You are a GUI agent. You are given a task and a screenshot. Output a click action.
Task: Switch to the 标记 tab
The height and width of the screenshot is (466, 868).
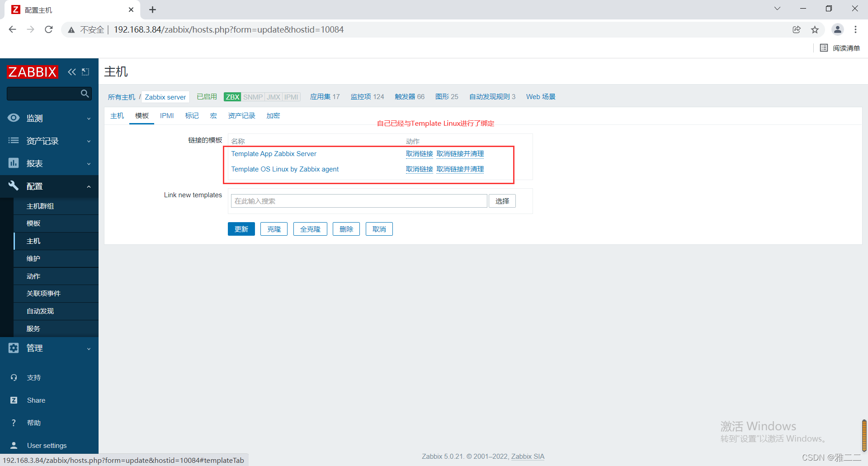(x=192, y=116)
